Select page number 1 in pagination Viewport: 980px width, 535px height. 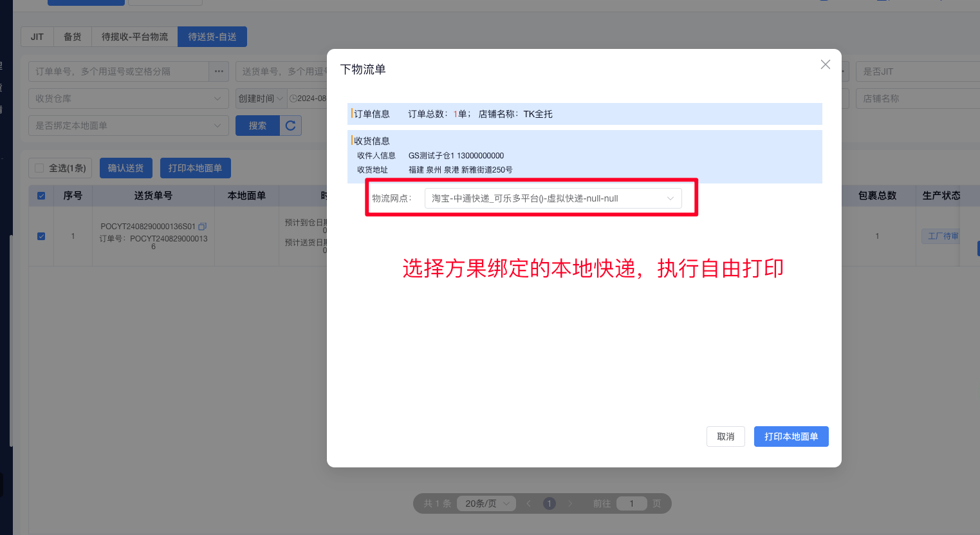pos(550,503)
